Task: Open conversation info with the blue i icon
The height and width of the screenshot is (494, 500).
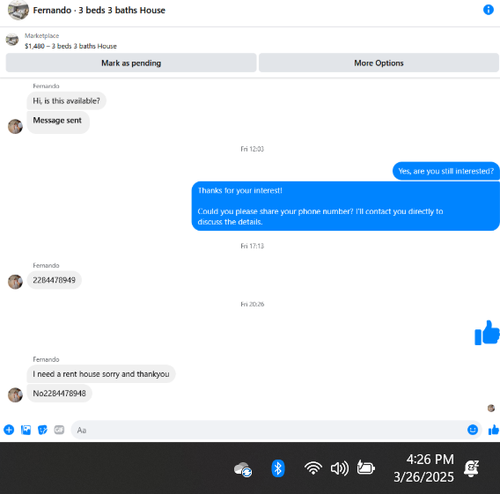Action: click(x=488, y=10)
